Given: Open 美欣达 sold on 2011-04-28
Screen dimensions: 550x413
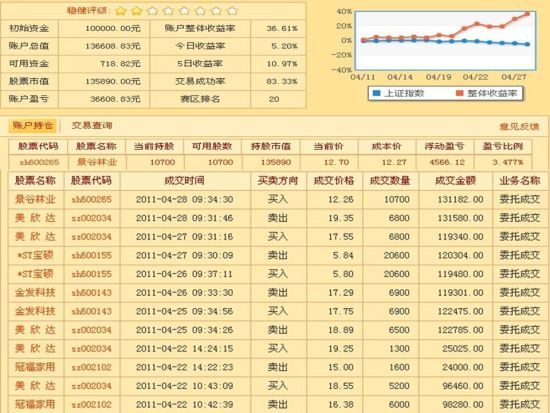Looking at the screenshot, I should click(x=35, y=218).
